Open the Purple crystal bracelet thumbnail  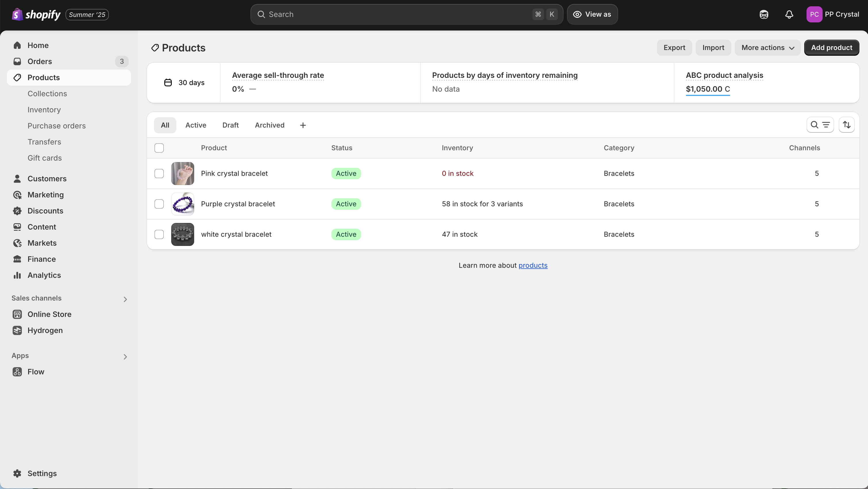coord(183,204)
